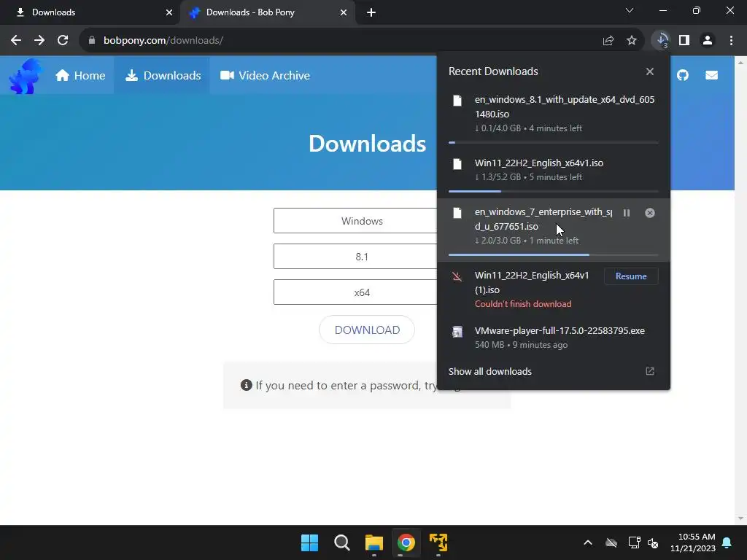Open the tab search chevron
The height and width of the screenshot is (560, 747).
tap(630, 10)
